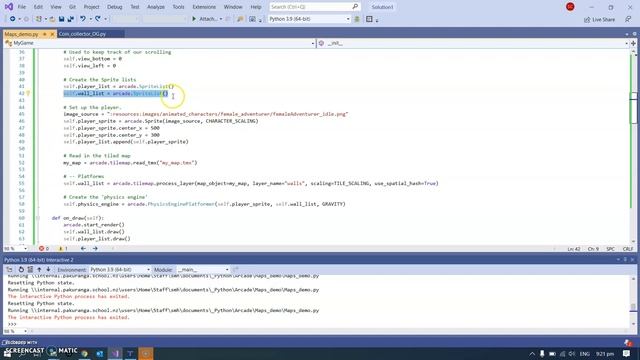Open the Extensions menu

click(x=204, y=7)
